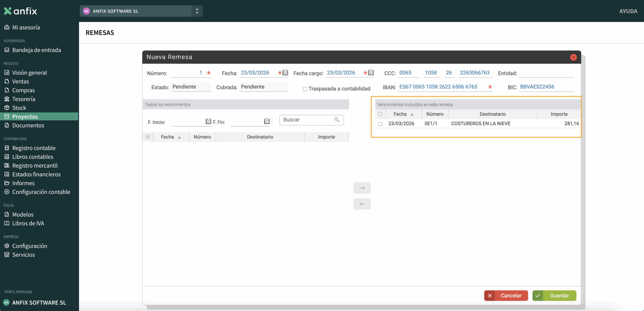
Task: Open the Fecha calendar picker icon
Action: click(285, 72)
